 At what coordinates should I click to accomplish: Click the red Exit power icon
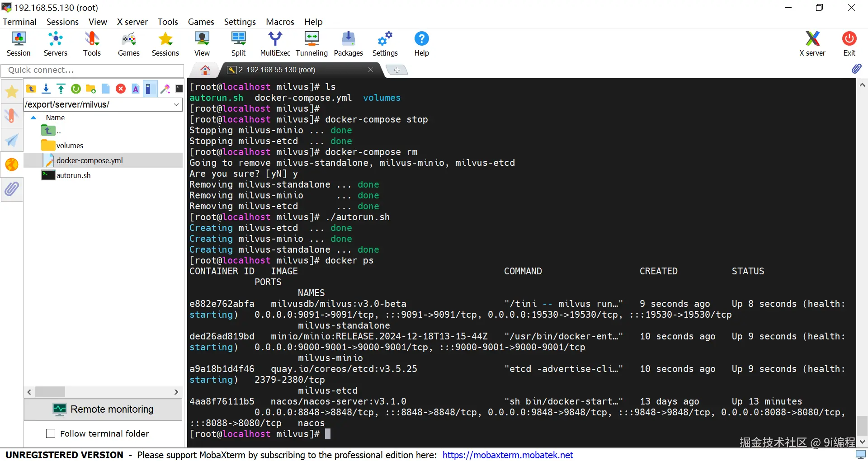(x=849, y=44)
